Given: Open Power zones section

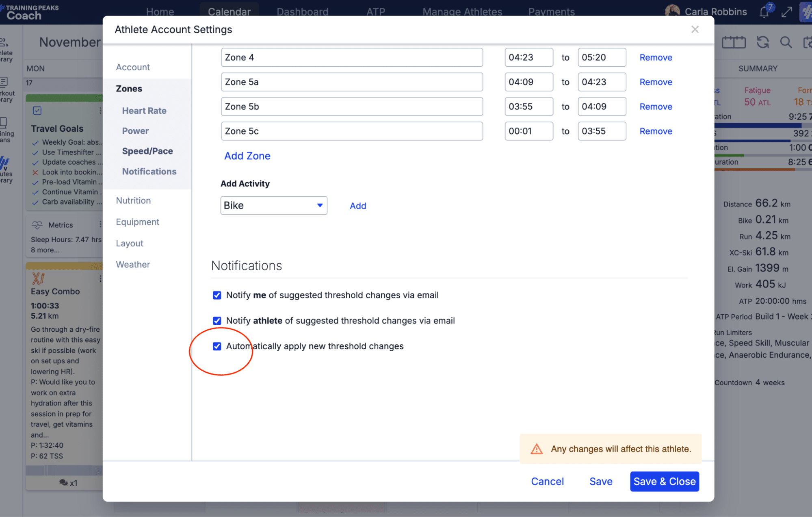Looking at the screenshot, I should click(135, 131).
